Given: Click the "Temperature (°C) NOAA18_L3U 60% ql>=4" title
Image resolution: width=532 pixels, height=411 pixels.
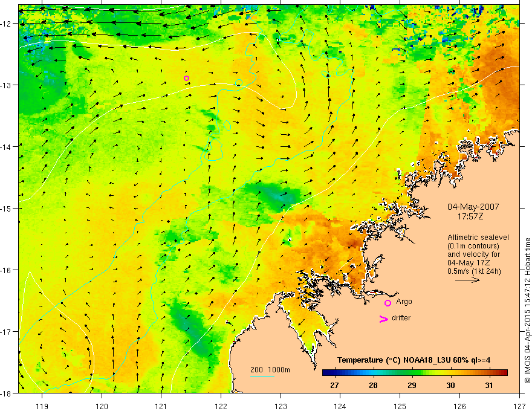Looking at the screenshot, I should coord(414,360).
